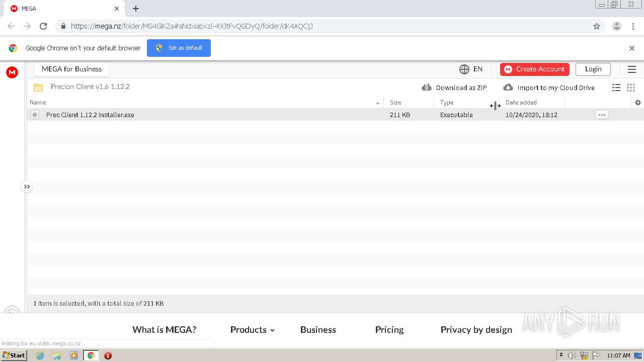The height and width of the screenshot is (362, 644).
Task: Click the Login button
Action: (x=593, y=69)
